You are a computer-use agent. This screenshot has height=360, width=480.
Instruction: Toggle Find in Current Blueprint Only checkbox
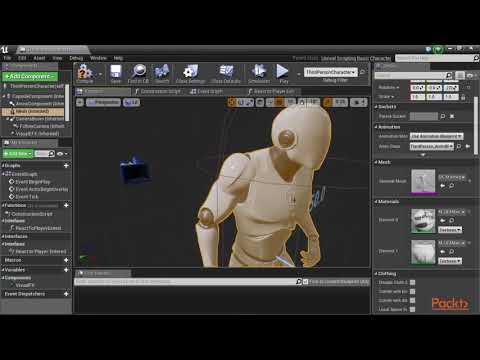point(305,282)
